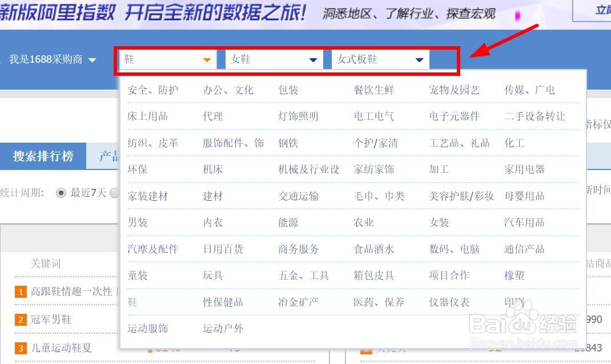Expand the 我是1688采购商 role selector
This screenshot has width=611, height=364.
pyautogui.click(x=53, y=59)
